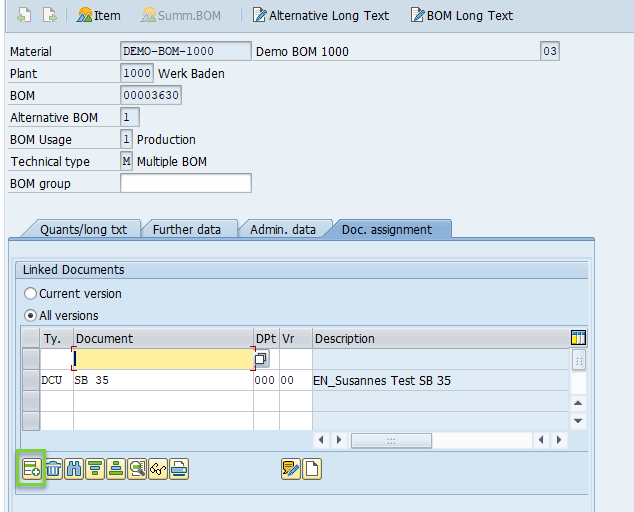Click left arrow beside horizontal scrollbar thumb
634x512 pixels.
(x=321, y=440)
